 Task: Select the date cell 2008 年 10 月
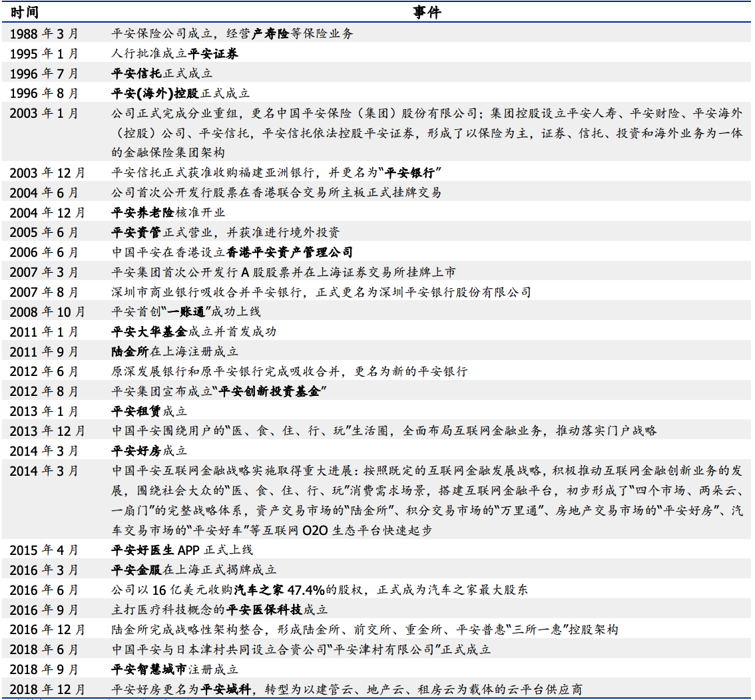47,312
